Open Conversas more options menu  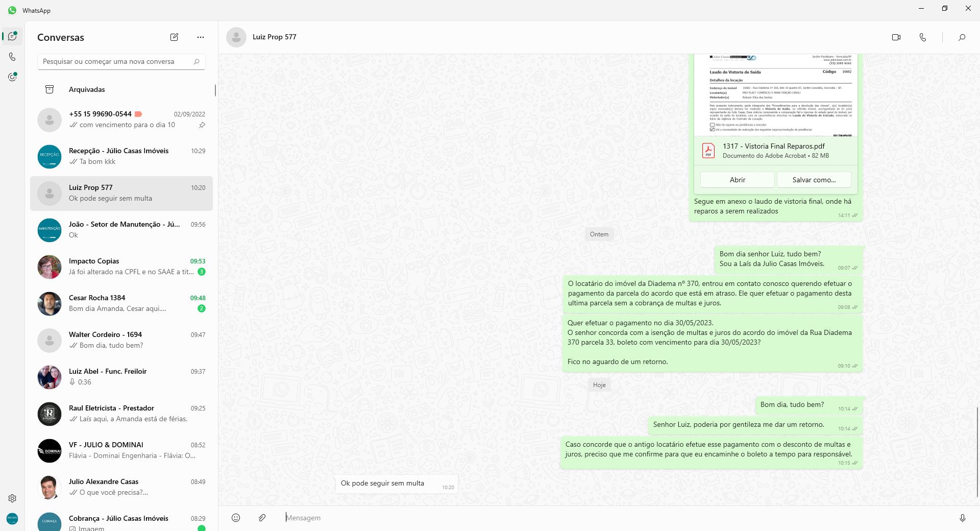pos(201,37)
